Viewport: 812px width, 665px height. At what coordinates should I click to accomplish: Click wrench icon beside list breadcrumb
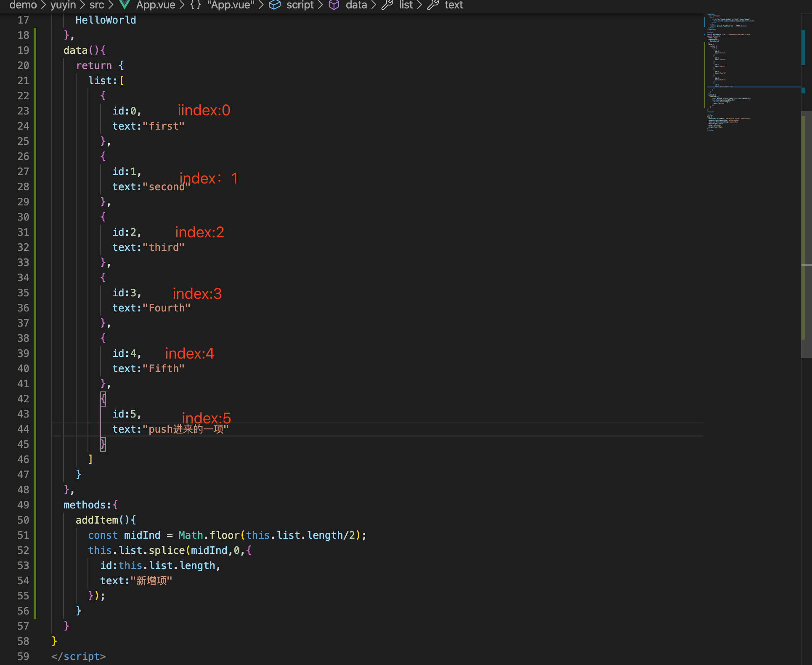coord(387,5)
